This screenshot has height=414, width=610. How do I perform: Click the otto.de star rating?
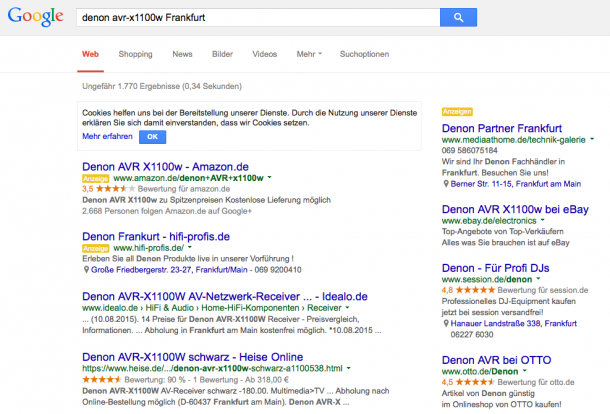pos(475,382)
